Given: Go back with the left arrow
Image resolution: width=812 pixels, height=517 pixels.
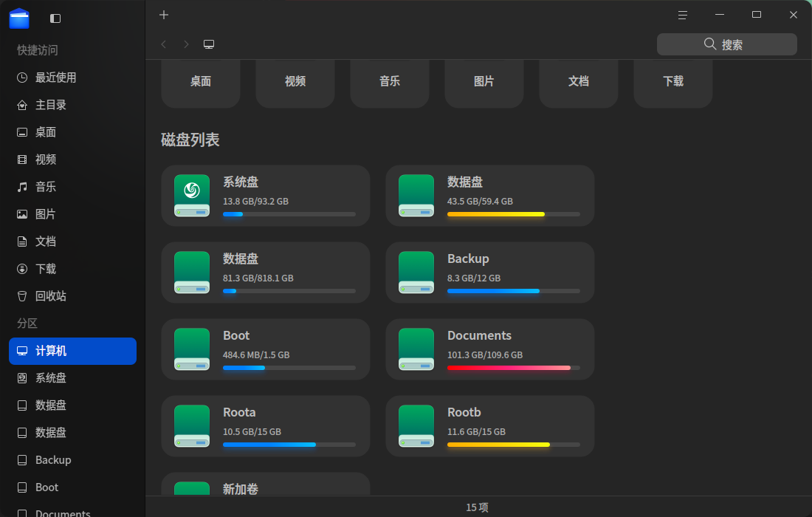Looking at the screenshot, I should click(164, 44).
